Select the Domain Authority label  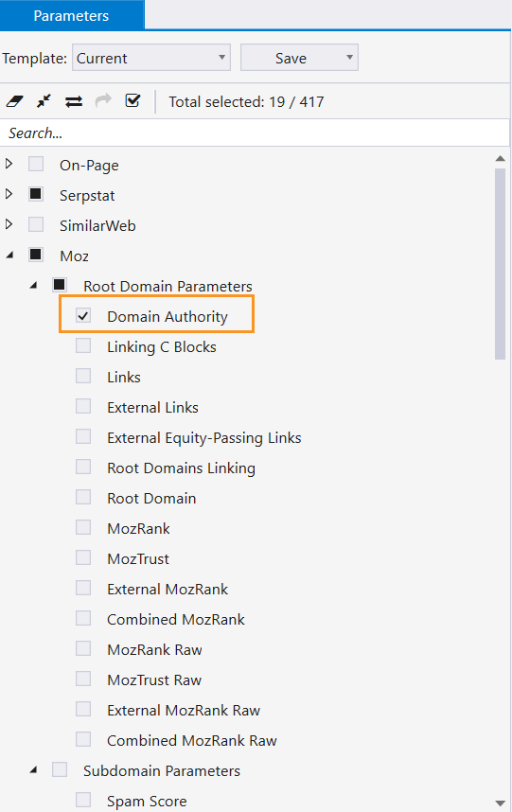168,316
